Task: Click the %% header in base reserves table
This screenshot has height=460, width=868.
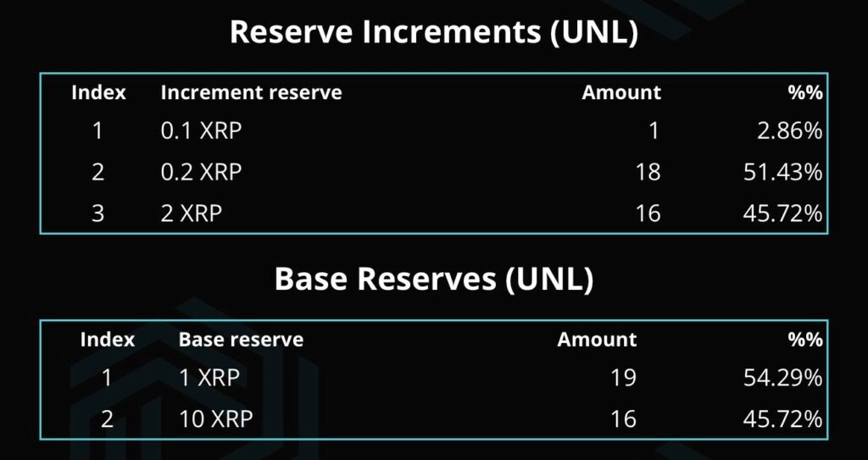Action: [805, 340]
